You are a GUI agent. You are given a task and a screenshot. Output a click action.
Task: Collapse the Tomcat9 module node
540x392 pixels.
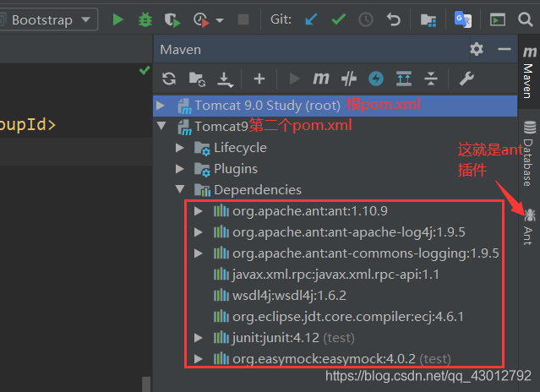(161, 126)
